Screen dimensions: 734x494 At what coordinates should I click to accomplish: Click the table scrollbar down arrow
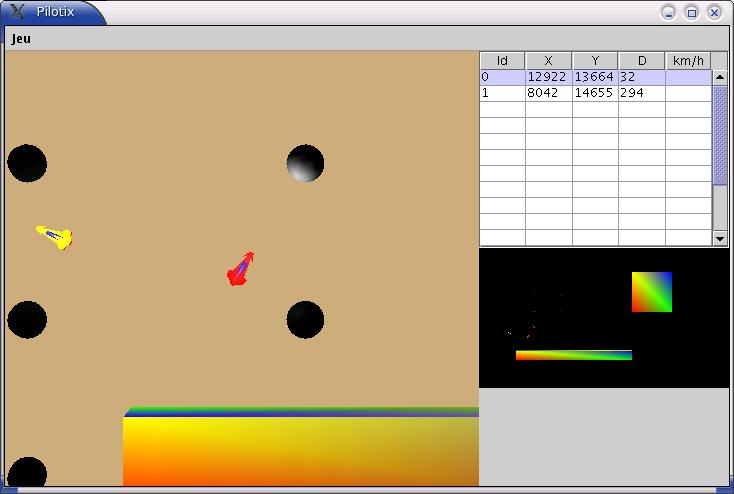click(720, 238)
